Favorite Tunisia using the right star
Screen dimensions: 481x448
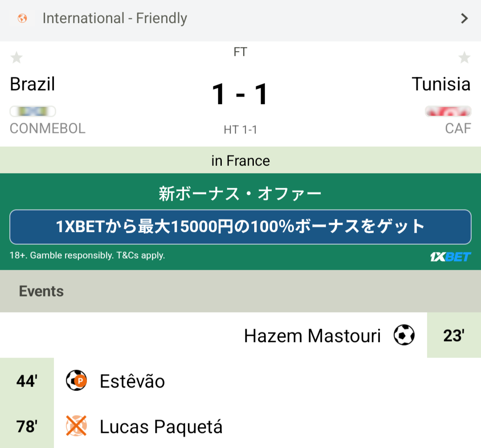464,58
